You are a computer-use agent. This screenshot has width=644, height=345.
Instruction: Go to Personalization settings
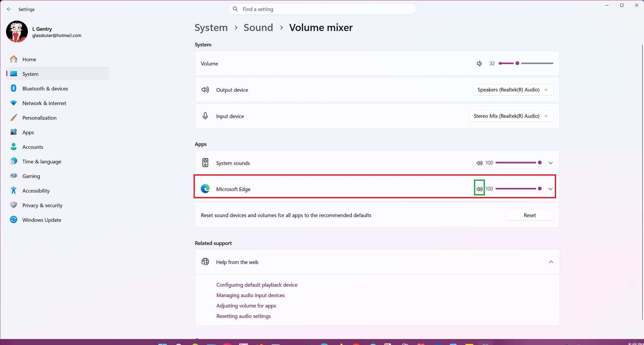coord(57,118)
